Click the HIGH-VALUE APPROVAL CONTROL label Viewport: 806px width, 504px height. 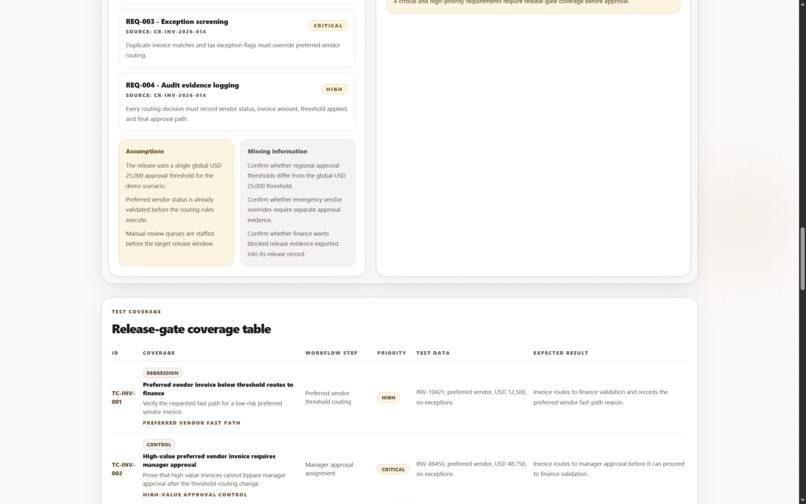coord(195,495)
